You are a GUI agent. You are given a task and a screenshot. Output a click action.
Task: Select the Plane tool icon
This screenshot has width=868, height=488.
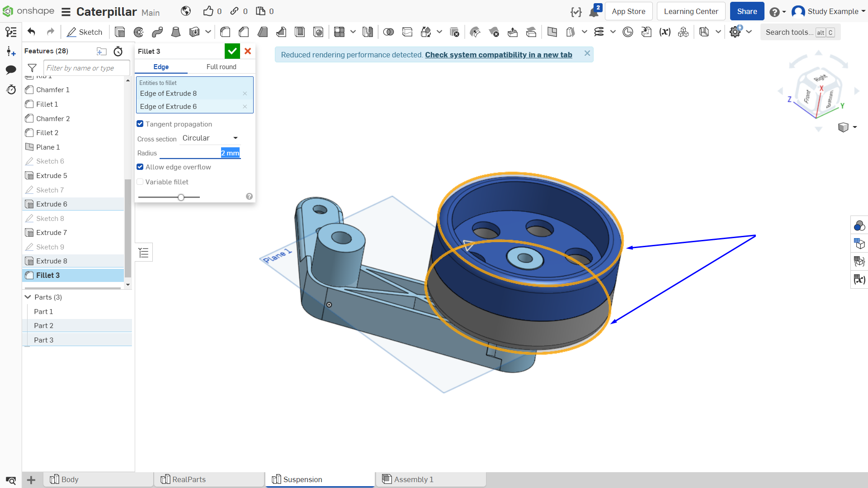click(x=552, y=32)
